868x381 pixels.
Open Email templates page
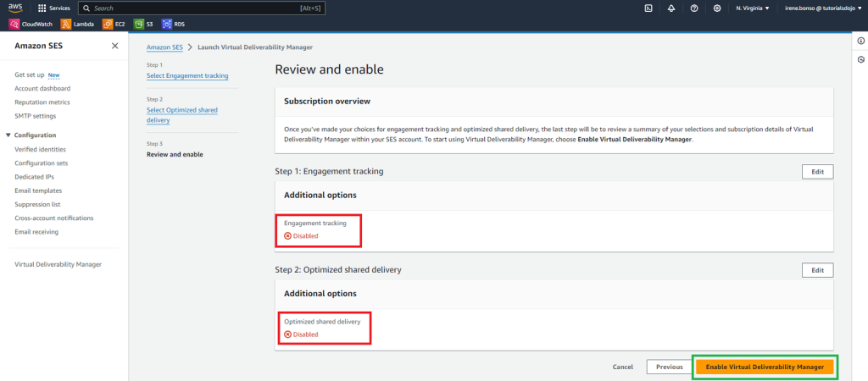[x=38, y=190]
